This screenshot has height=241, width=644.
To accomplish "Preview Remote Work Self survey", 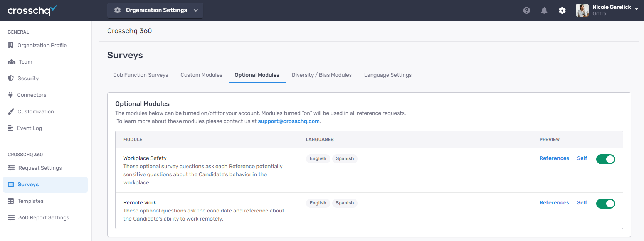I will click(x=582, y=202).
